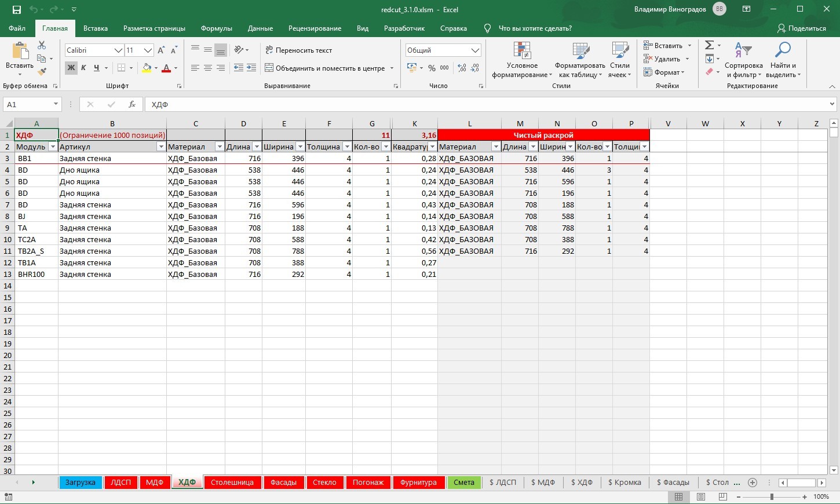This screenshot has width=840, height=504.
Task: Click the Поделиться share button
Action: pos(802,28)
